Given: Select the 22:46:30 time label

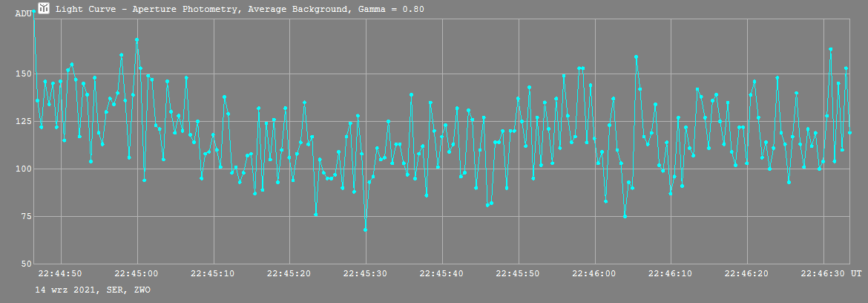Looking at the screenshot, I should [823, 273].
